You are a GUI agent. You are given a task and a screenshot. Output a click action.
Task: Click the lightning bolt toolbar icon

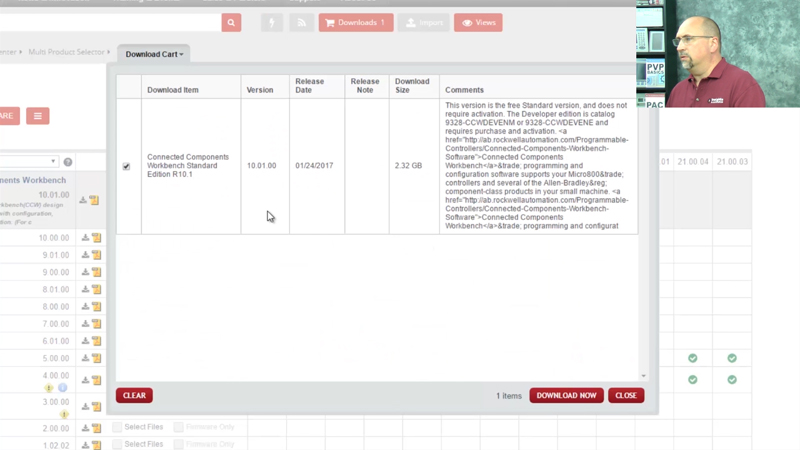pos(272,22)
